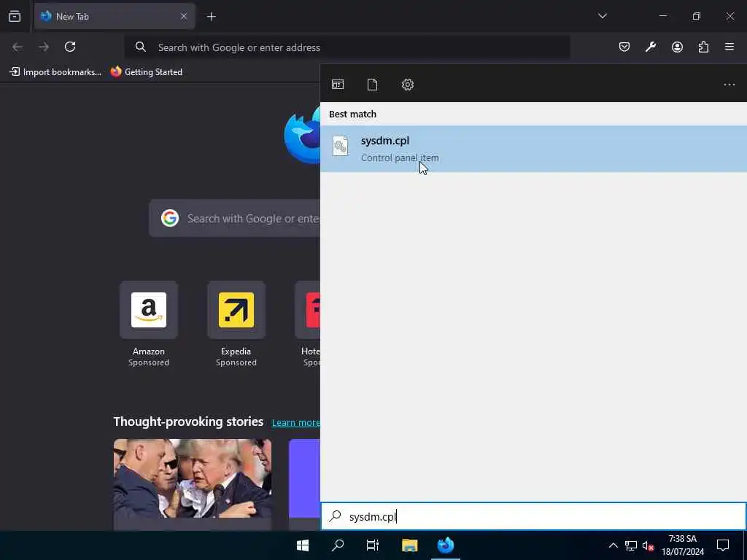Close the New Tab tab
747x560 pixels.
(x=184, y=17)
